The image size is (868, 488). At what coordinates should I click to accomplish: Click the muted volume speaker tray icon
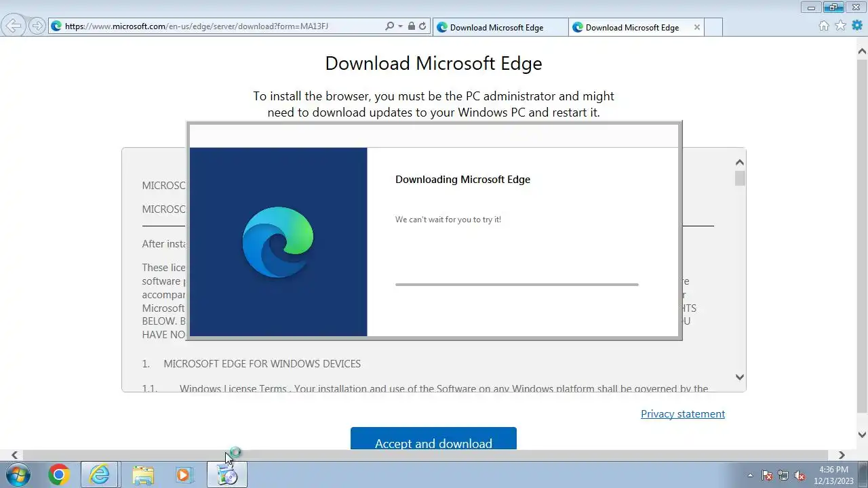click(x=800, y=476)
